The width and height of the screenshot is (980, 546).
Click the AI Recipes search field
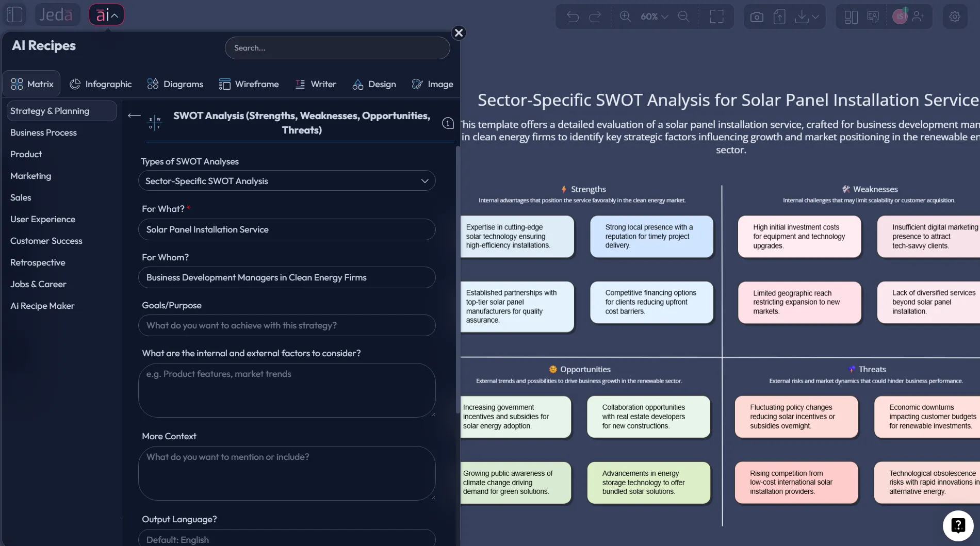pyautogui.click(x=337, y=47)
